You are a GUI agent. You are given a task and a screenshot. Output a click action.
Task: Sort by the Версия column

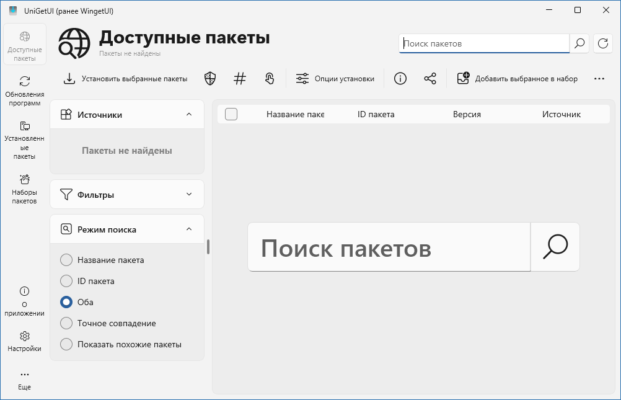pos(467,114)
